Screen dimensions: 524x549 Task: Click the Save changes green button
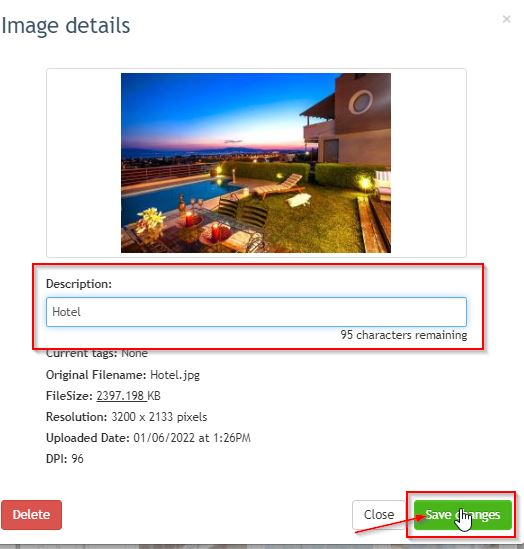point(463,515)
